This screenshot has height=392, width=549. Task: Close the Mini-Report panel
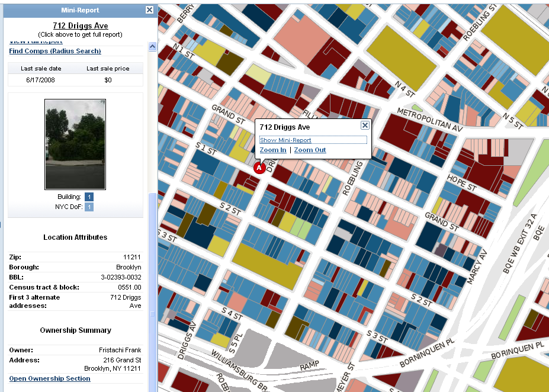click(x=150, y=9)
